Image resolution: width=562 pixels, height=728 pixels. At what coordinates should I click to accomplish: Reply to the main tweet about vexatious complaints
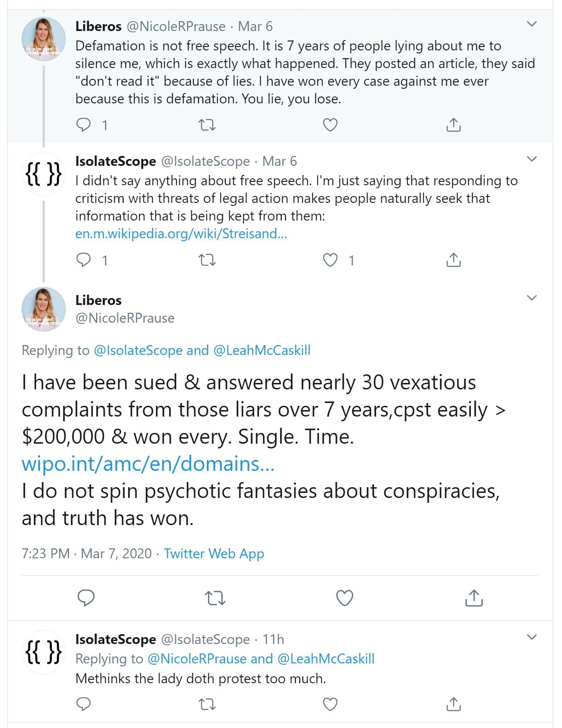tap(86, 598)
